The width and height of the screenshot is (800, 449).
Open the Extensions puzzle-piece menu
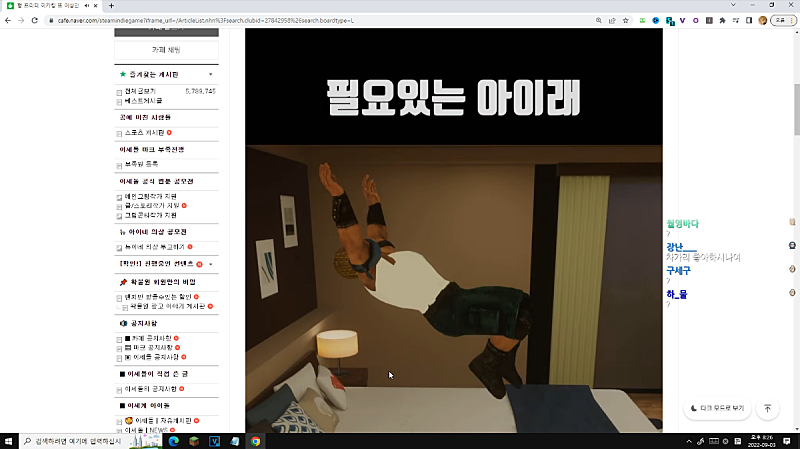[x=722, y=20]
